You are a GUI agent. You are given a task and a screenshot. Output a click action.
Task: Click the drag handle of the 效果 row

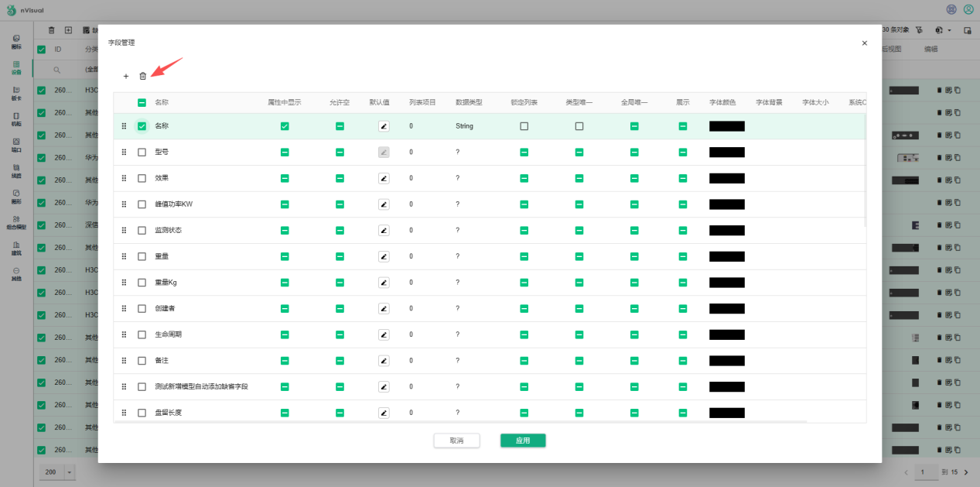[124, 178]
